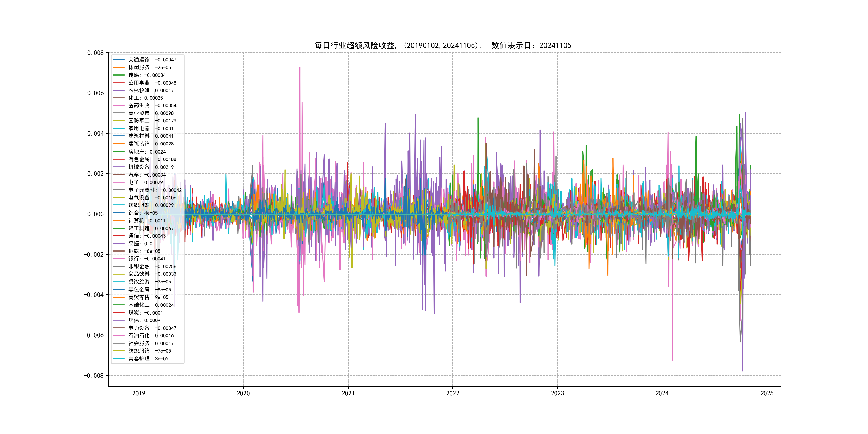Click the 美容护理 legend line swatch
Screen dimensions: 868x434
119,358
